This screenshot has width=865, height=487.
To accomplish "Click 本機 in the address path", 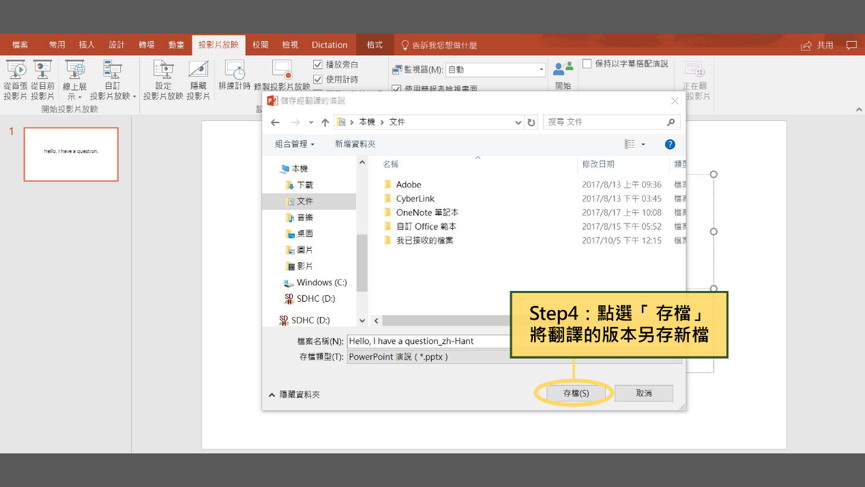I will click(367, 122).
